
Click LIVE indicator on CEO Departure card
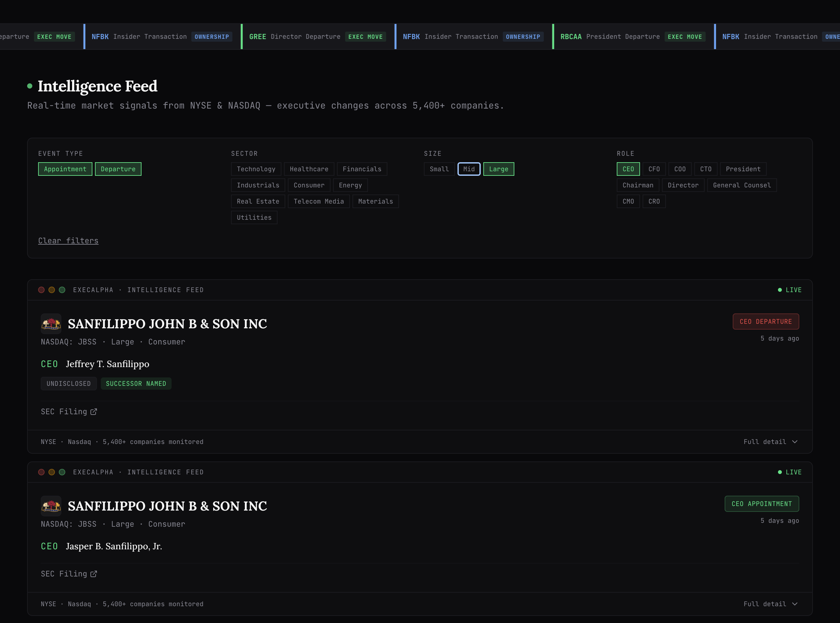[x=790, y=290]
